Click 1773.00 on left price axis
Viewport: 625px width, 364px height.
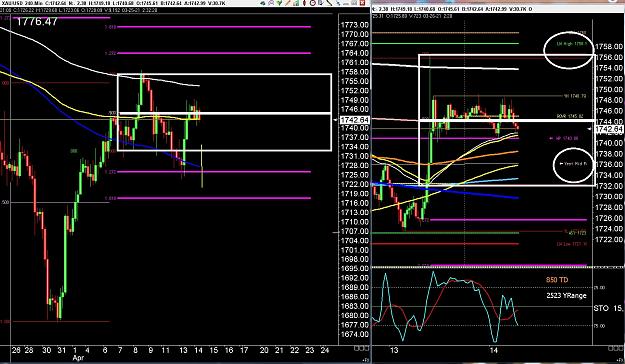[354, 25]
